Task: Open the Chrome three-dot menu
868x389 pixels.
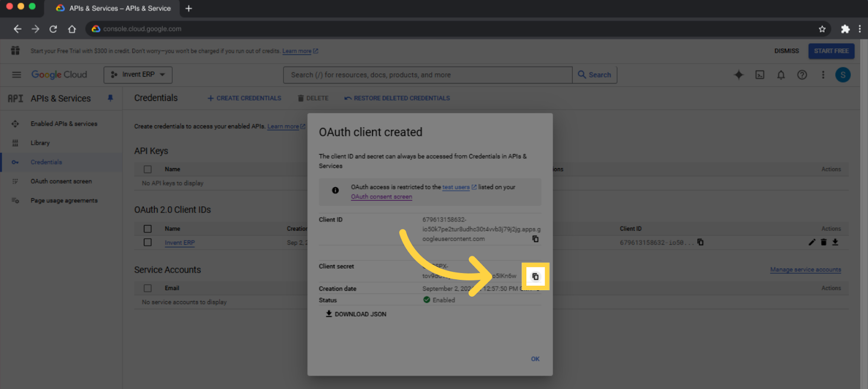Action: (859, 29)
